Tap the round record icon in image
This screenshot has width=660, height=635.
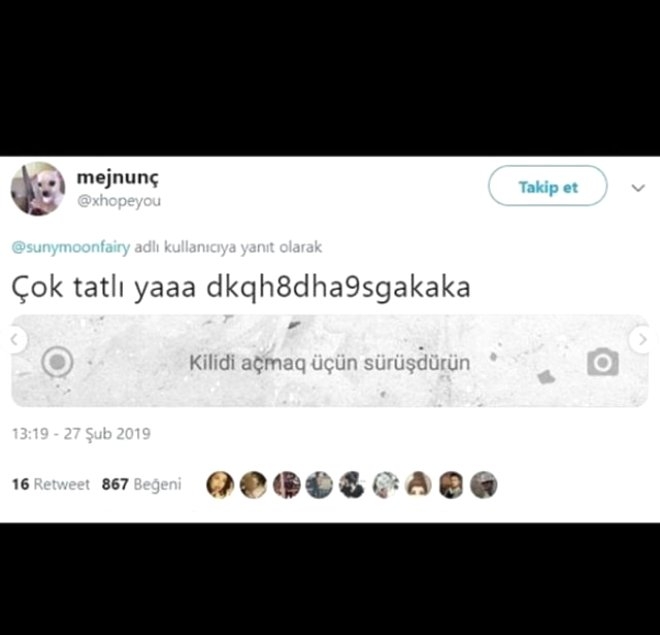tap(58, 361)
